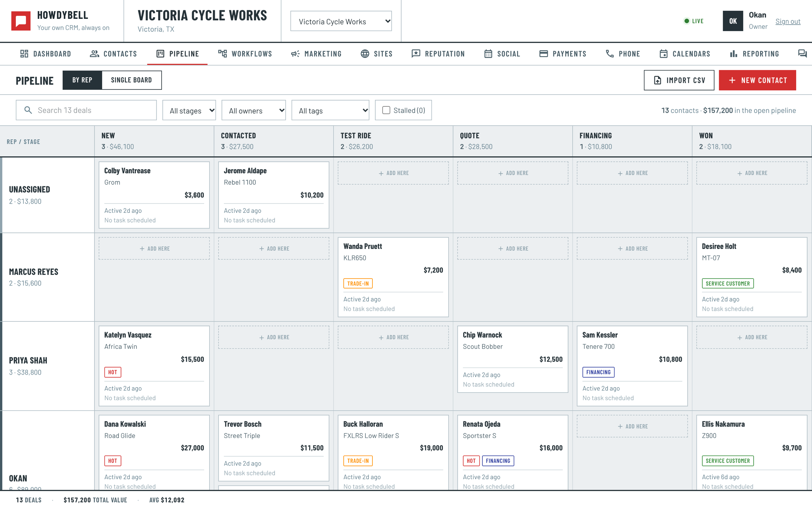This screenshot has width=812, height=508.
Task: Open the Pipeline tab
Action: 178,54
